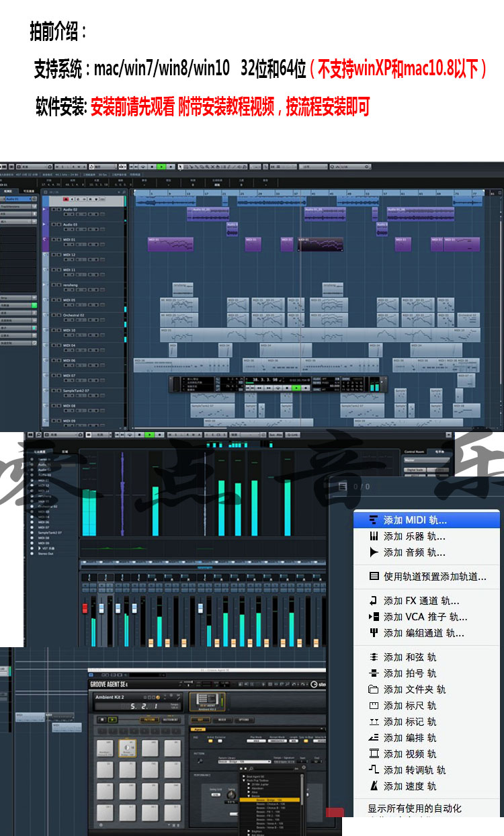Click Groove Agent pattern play button

click(112, 719)
